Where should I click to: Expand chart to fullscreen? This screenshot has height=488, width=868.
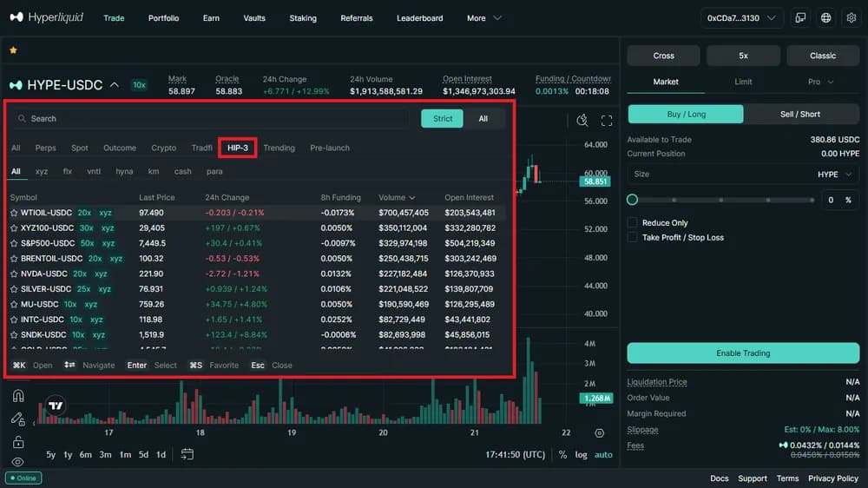pyautogui.click(x=607, y=121)
